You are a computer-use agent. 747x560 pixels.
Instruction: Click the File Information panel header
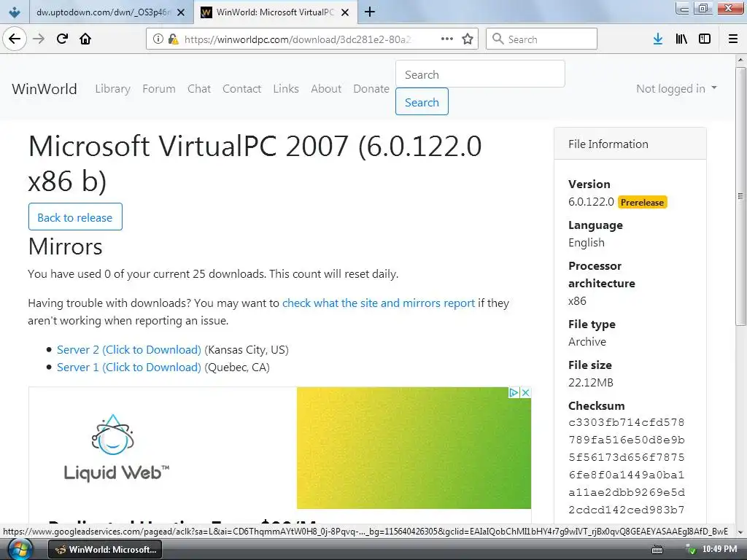(x=630, y=144)
